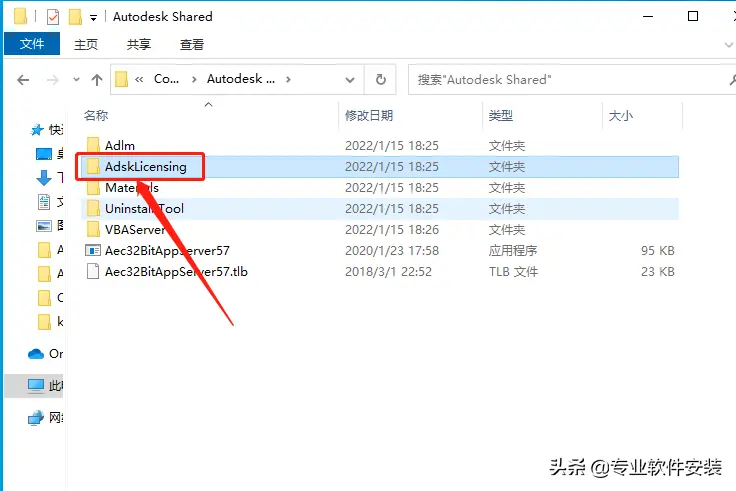The width and height of the screenshot is (736, 491).
Task: Expand the ribbon with the chevron
Action: point(729,45)
